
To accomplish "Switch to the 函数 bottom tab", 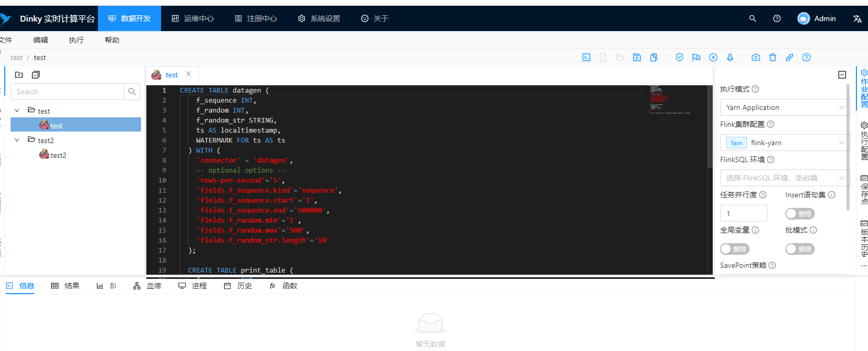I will coord(283,286).
